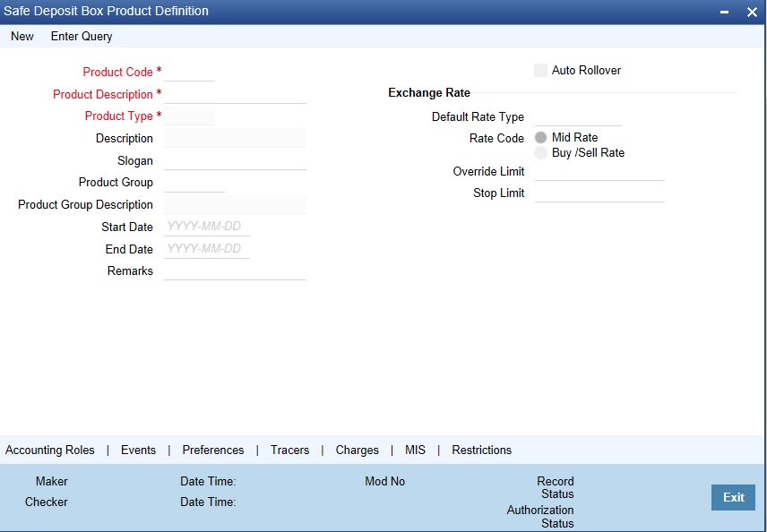Click the Description field below Product Type

click(236, 139)
